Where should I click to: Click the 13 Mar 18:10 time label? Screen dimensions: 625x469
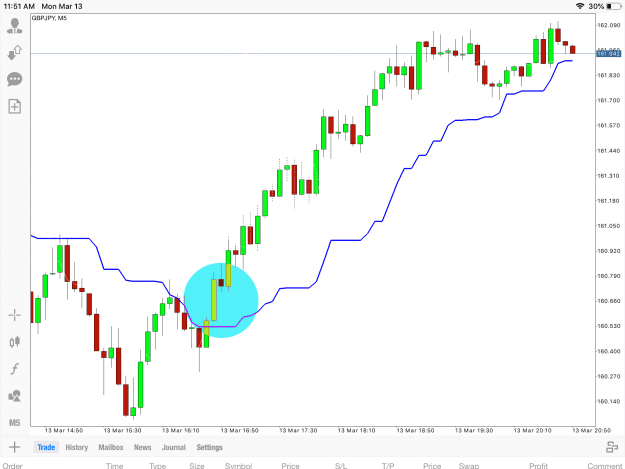356,430
